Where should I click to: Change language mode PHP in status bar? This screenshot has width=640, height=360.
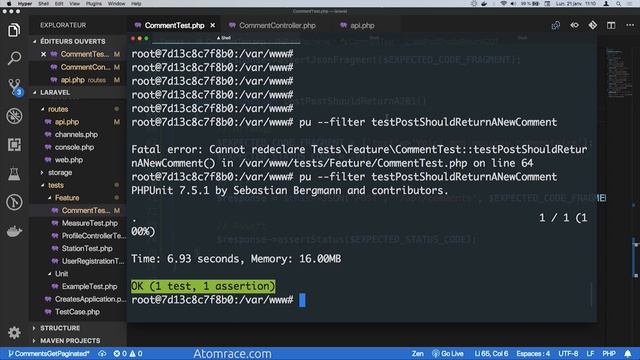click(x=609, y=353)
